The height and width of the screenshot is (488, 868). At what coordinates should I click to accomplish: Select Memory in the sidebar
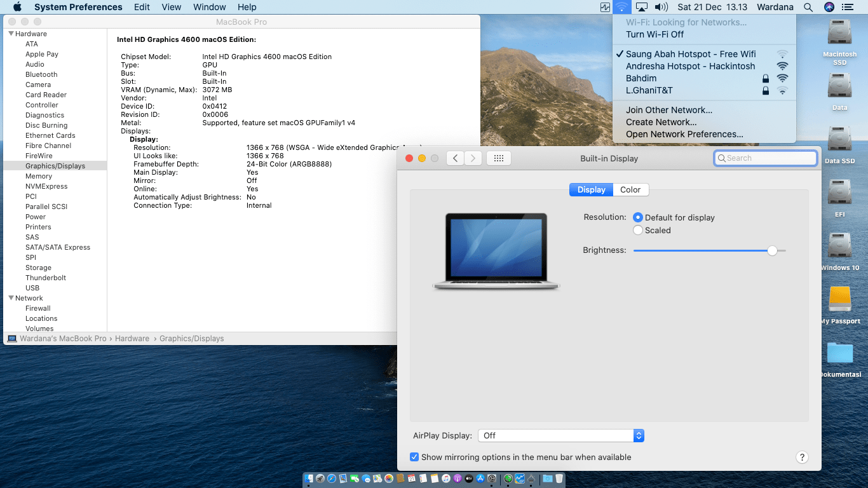click(39, 176)
